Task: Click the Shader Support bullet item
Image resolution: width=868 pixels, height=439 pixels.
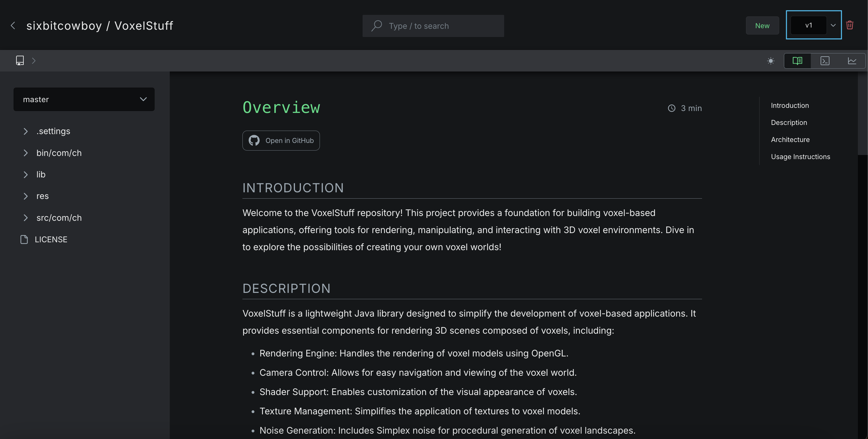Action: 418,392
